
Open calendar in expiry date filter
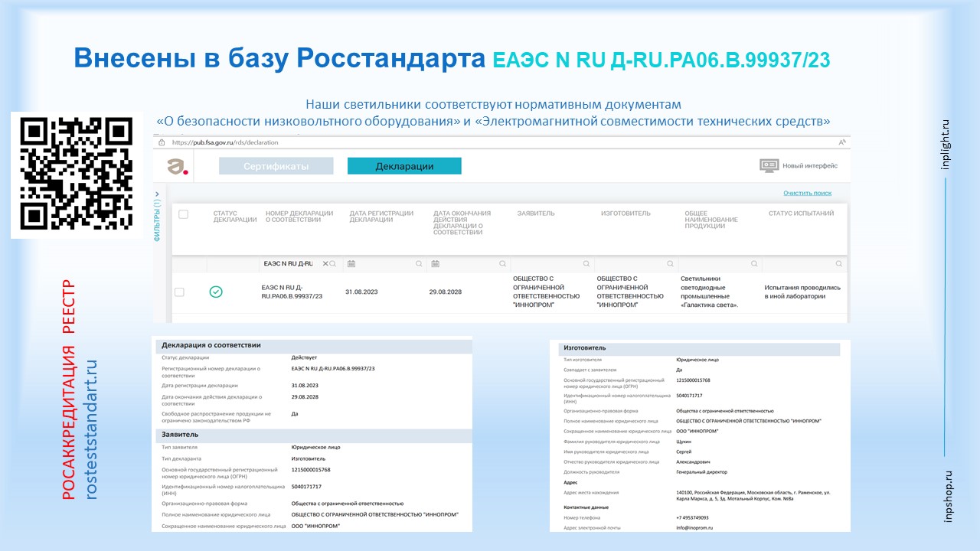(x=435, y=263)
